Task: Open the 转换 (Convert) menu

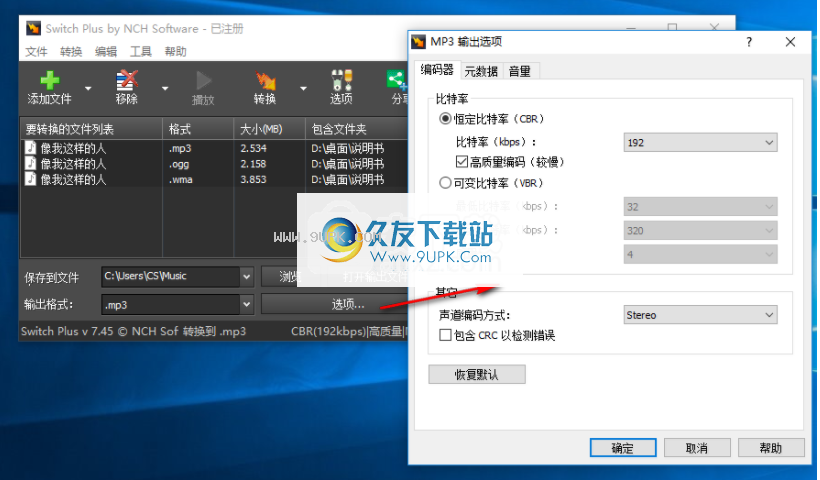Action: pos(71,52)
